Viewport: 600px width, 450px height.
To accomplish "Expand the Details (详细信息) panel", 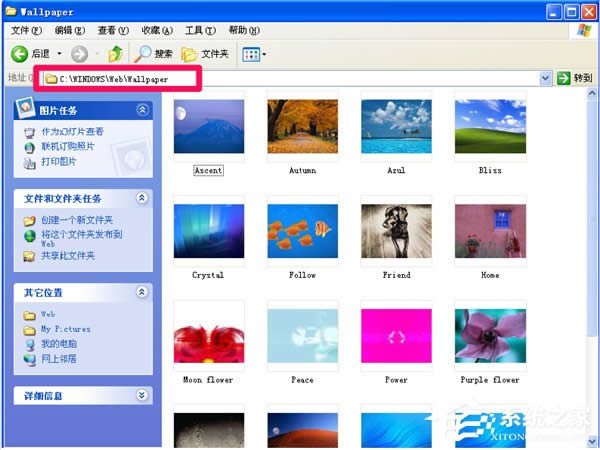I will pyautogui.click(x=142, y=395).
